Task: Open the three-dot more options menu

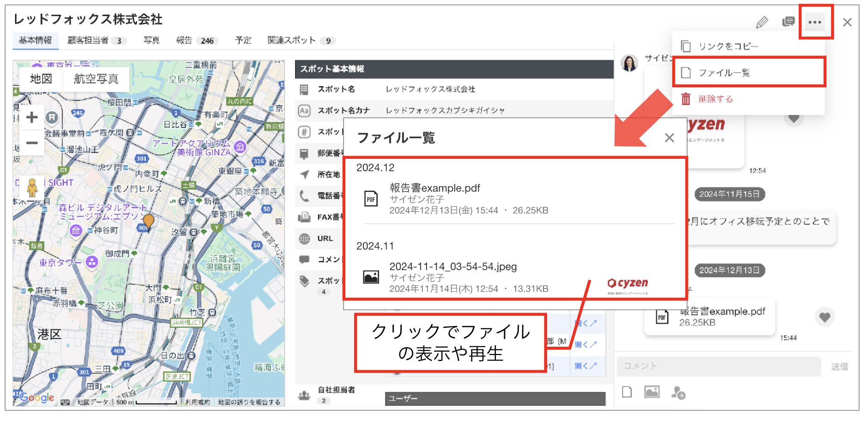Action: [815, 22]
